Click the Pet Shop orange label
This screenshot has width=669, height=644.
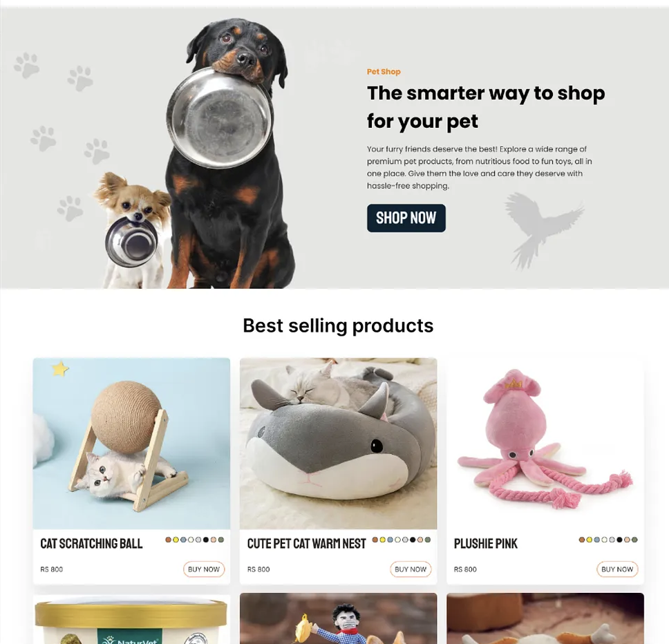384,72
